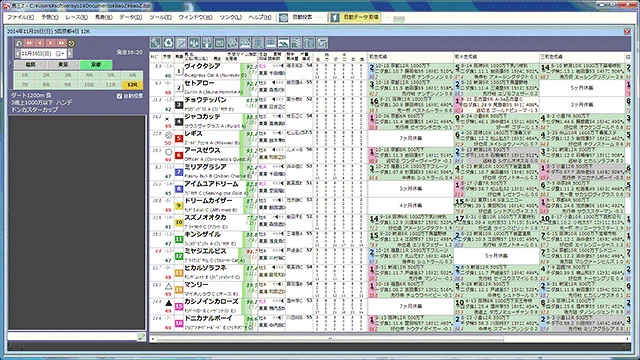The image size is (640, 360).
Task: Select the green 京都 venue tab
Action: click(x=96, y=64)
